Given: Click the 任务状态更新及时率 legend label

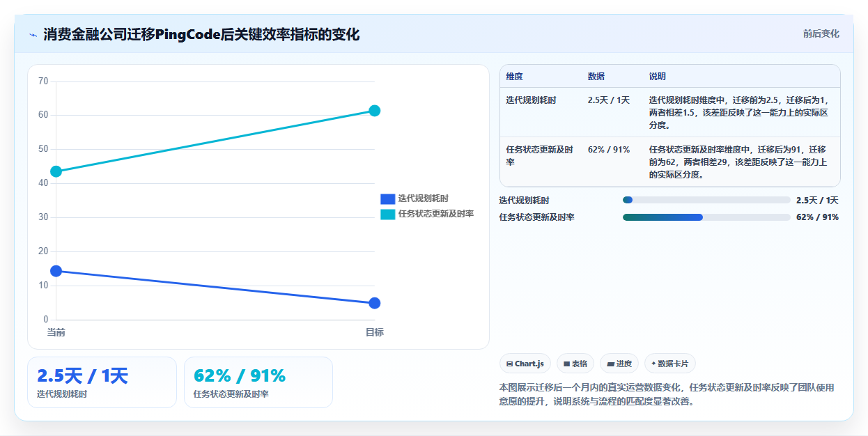Looking at the screenshot, I should (x=435, y=214).
